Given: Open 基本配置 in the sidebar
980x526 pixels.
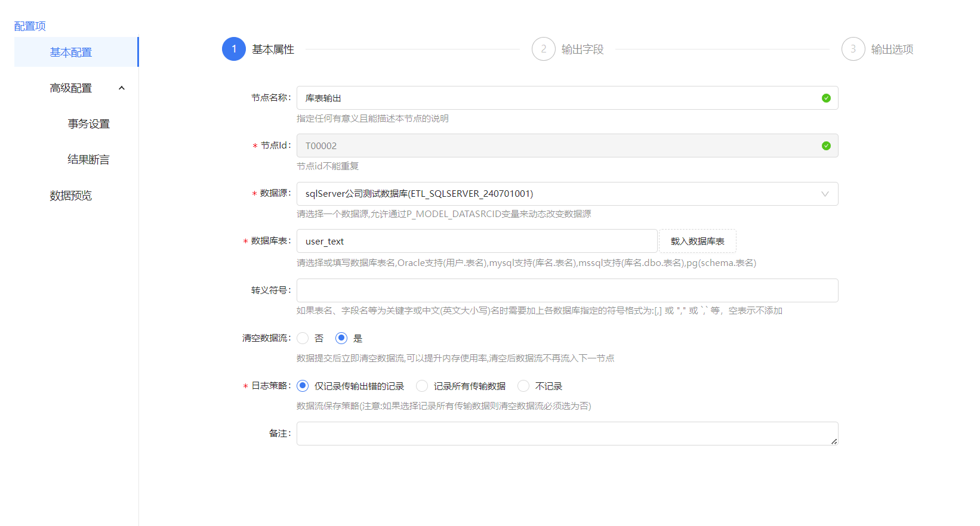Looking at the screenshot, I should coord(76,52).
